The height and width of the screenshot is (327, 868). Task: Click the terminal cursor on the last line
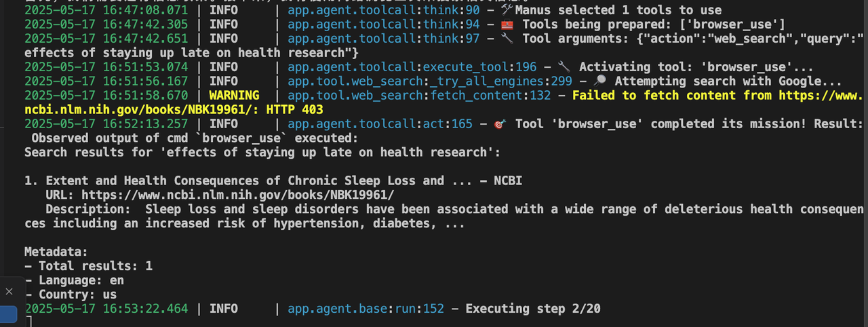click(28, 322)
